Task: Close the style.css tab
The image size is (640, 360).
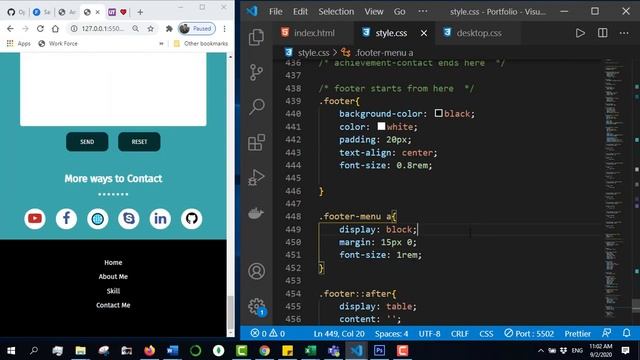Action: point(424,33)
